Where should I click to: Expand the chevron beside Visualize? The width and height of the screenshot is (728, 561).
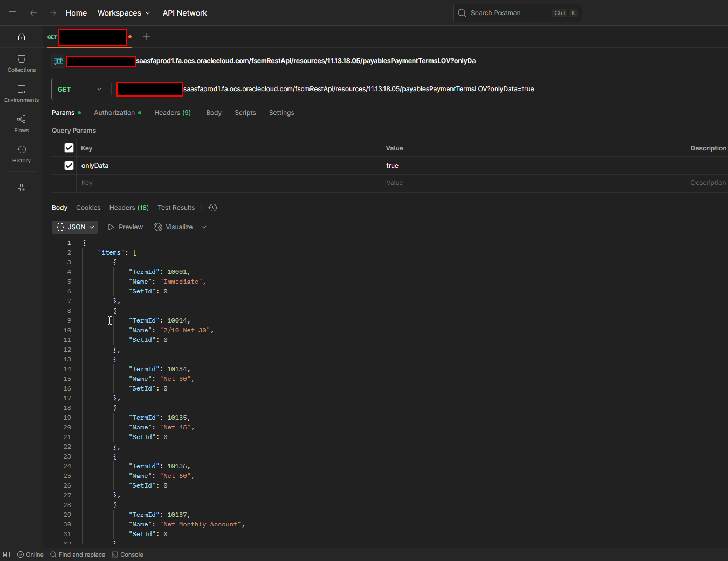point(204,227)
